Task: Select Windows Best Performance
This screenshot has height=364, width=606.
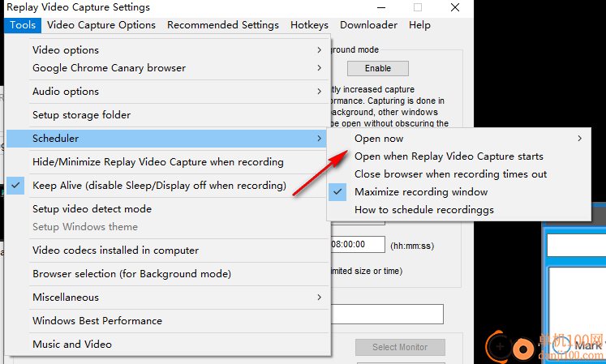Action: tap(167, 321)
